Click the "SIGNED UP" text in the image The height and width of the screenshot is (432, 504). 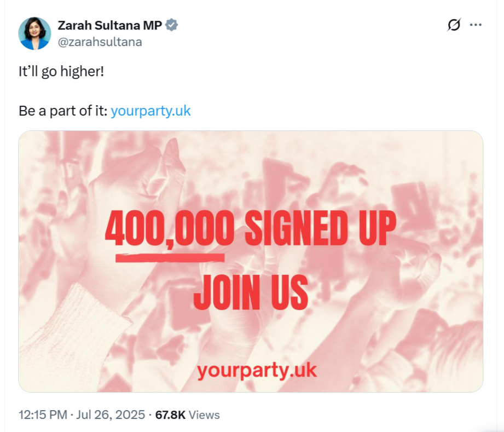[320, 230]
